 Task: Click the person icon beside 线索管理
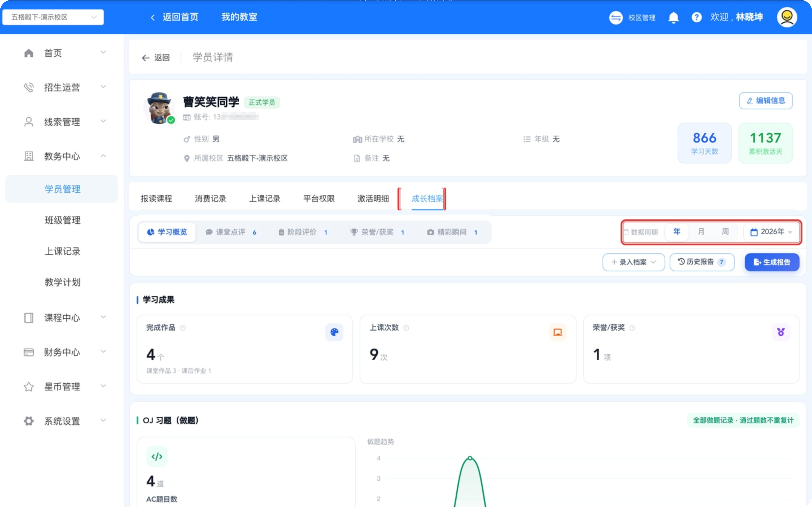[29, 122]
